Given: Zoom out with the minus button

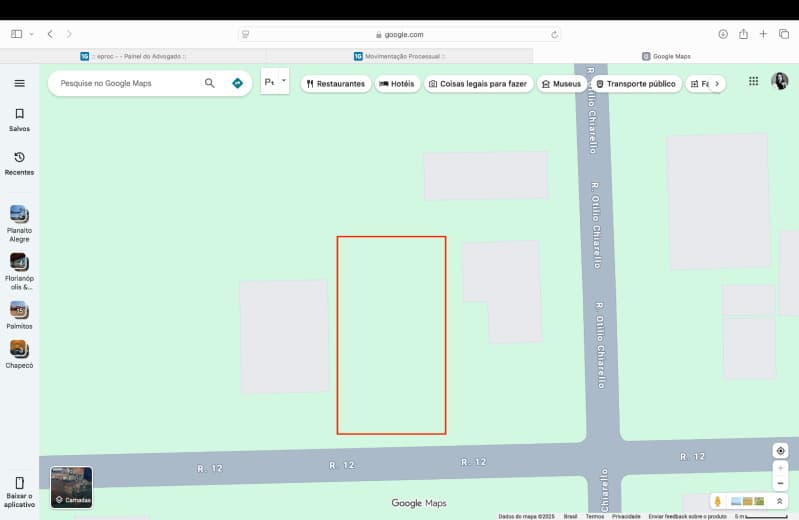Looking at the screenshot, I should coord(780,483).
